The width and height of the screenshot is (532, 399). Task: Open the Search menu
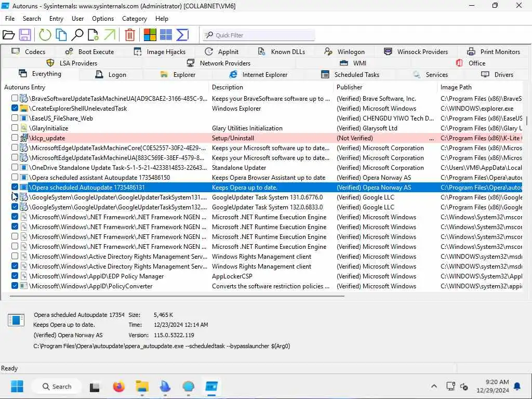tap(32, 19)
